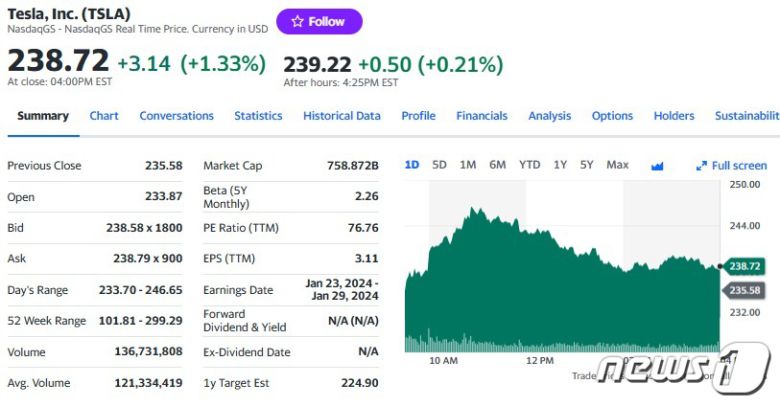Viewport: 780px width, 406px height.
Task: Open the Financials tab
Action: click(x=482, y=116)
